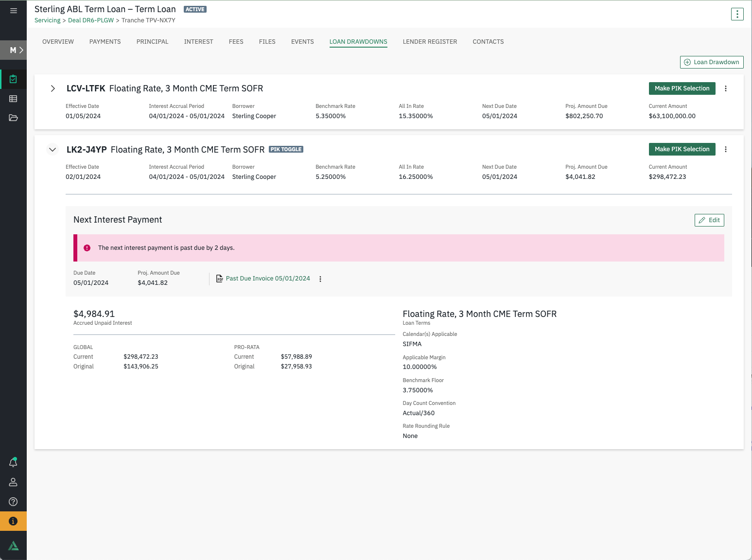This screenshot has width=752, height=560.
Task: Open the Deal DR6-PLGW breadcrumb link
Action: (90, 20)
